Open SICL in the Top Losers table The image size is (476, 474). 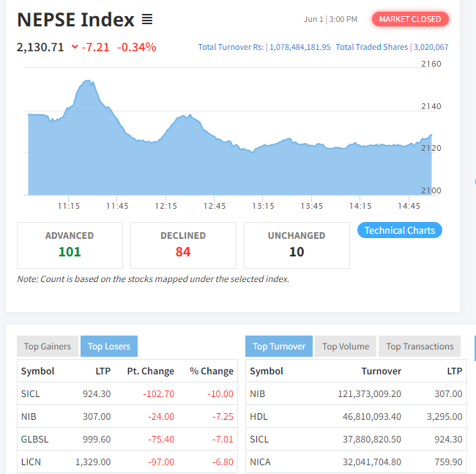click(x=31, y=394)
